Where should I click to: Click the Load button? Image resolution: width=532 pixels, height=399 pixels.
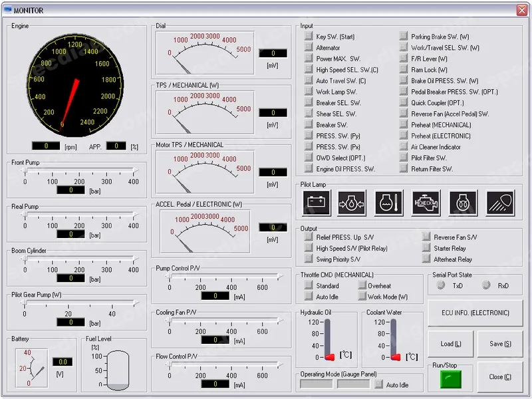click(x=450, y=344)
